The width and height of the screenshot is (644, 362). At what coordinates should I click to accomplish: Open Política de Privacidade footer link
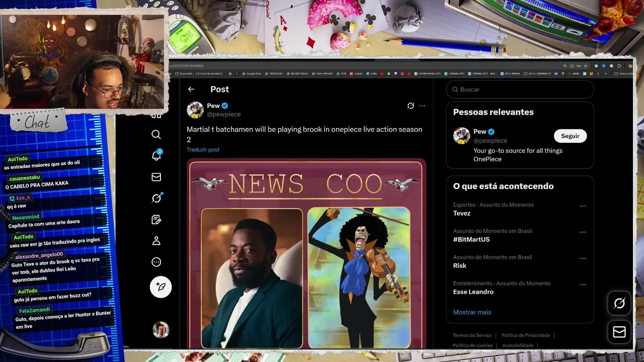(x=526, y=335)
